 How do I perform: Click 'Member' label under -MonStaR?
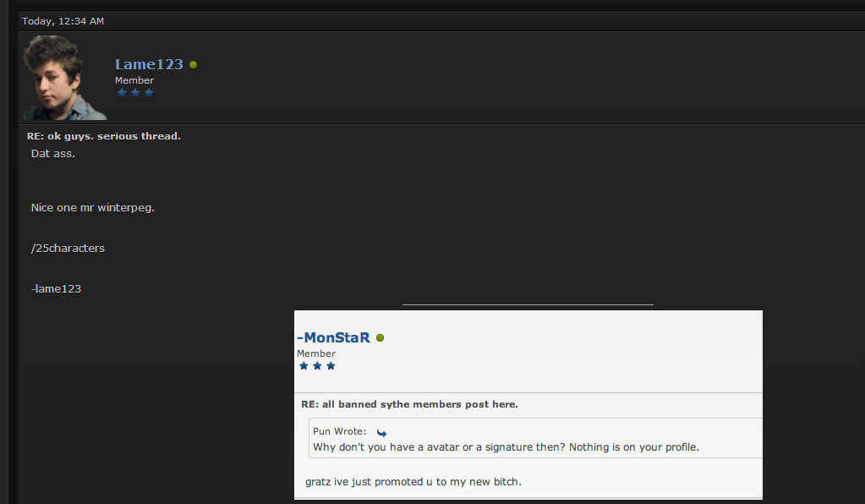pos(316,353)
